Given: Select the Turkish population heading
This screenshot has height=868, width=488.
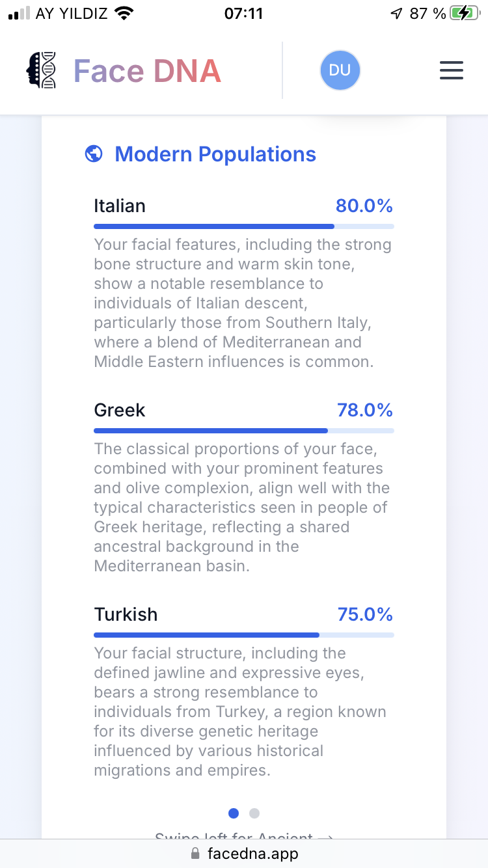Looking at the screenshot, I should pyautogui.click(x=126, y=614).
